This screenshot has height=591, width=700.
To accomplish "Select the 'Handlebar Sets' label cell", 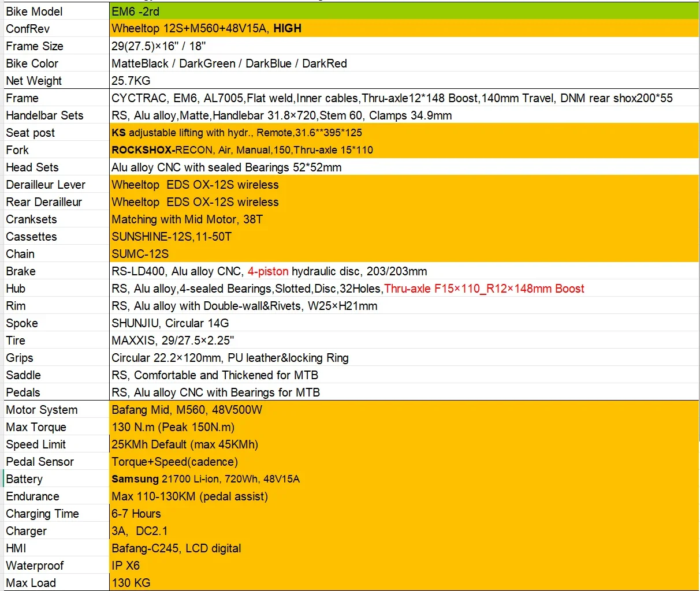I will pyautogui.click(x=55, y=115).
